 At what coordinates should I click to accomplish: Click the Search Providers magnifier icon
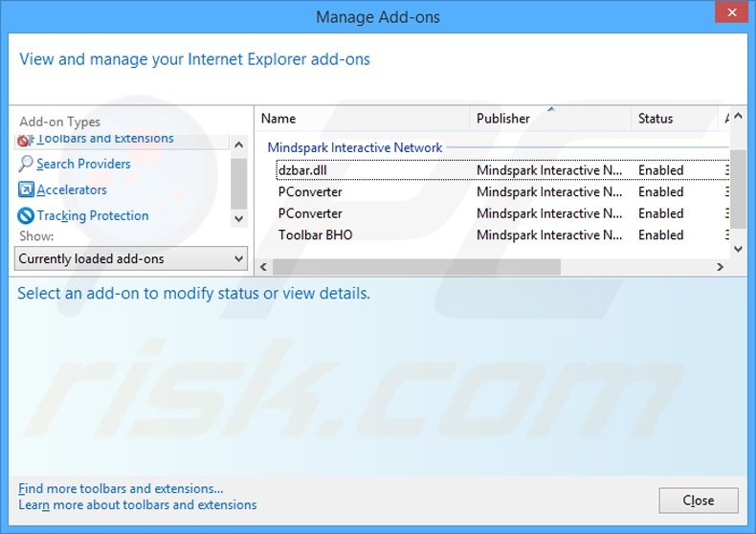(25, 164)
